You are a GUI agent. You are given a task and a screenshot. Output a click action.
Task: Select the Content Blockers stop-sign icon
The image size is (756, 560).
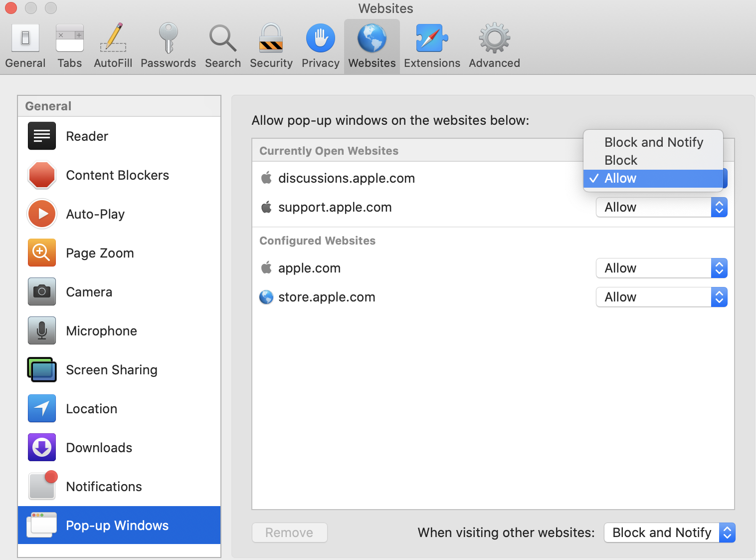[42, 175]
